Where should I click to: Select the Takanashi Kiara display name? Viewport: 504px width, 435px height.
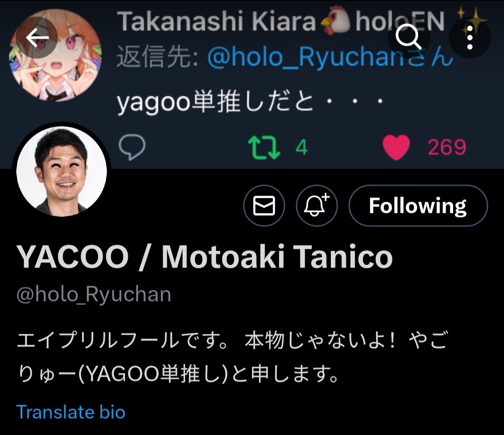click(x=217, y=21)
